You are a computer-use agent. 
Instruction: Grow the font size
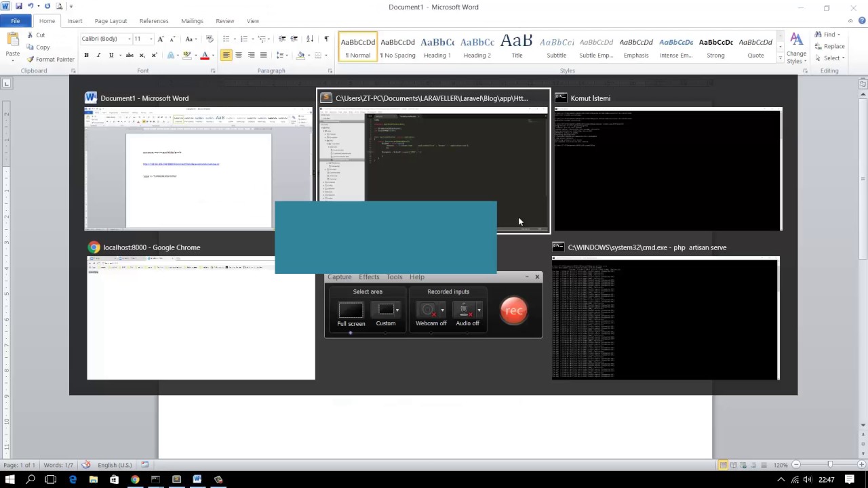(x=161, y=39)
